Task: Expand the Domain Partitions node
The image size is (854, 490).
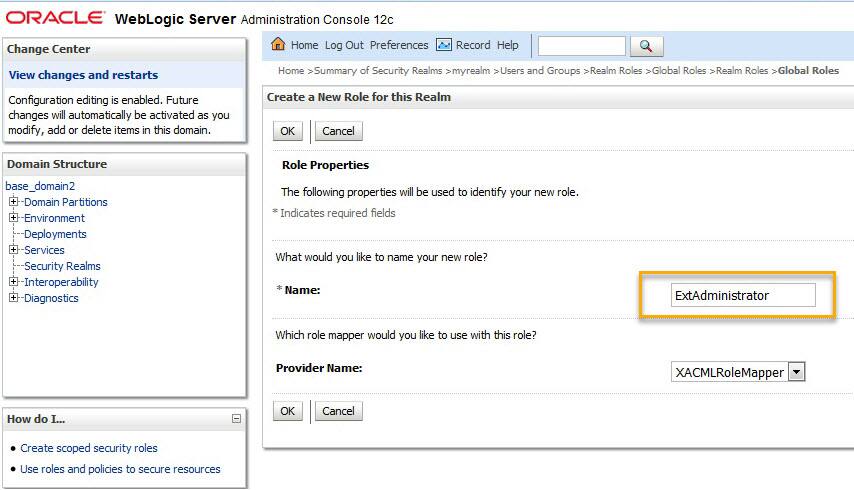Action: 13,201
